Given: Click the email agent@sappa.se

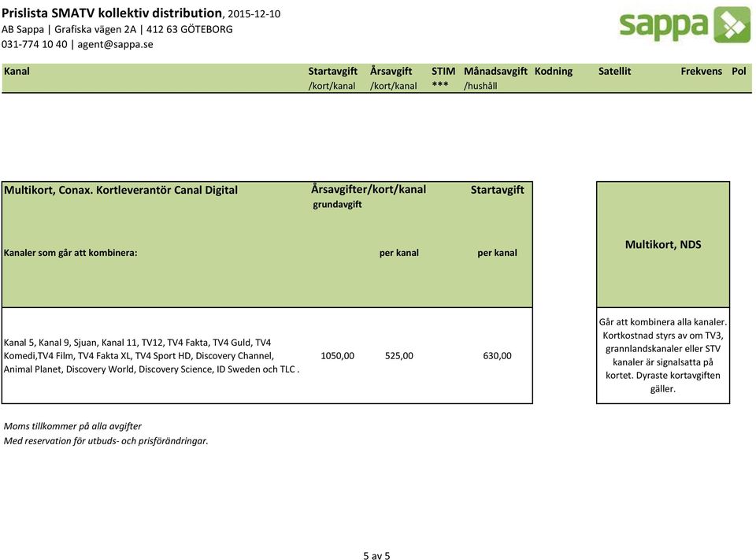Looking at the screenshot, I should pos(115,44).
